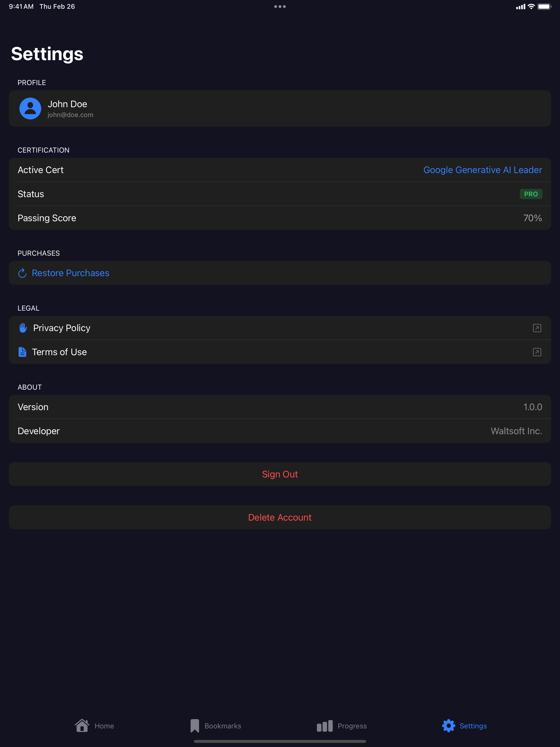Open the Google Generative AI Leader cert link

click(483, 170)
